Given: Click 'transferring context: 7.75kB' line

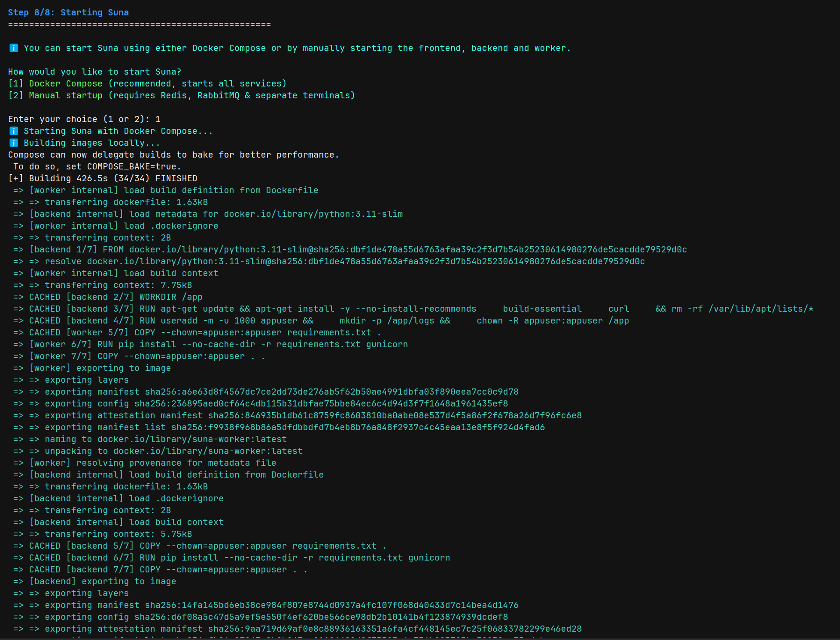Looking at the screenshot, I should [x=103, y=285].
